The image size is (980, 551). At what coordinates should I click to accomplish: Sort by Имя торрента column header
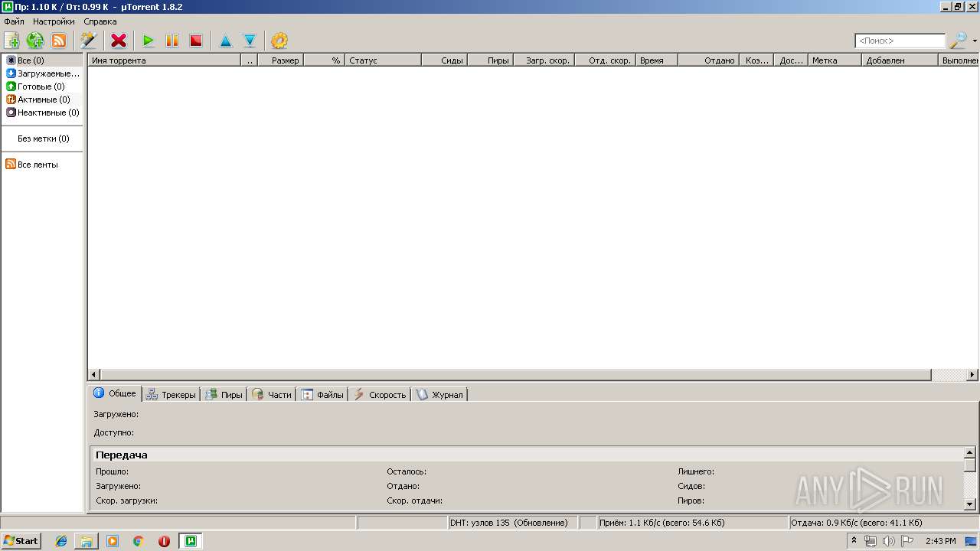(164, 60)
